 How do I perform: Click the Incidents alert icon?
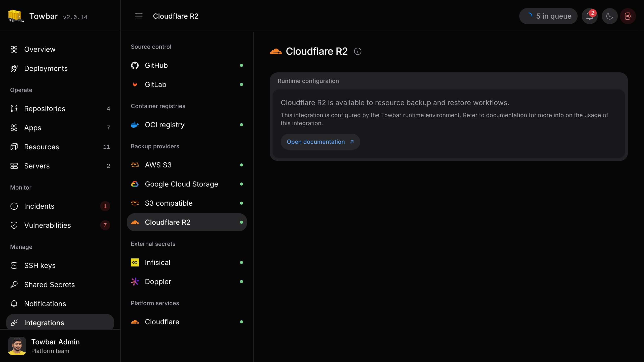pos(14,206)
